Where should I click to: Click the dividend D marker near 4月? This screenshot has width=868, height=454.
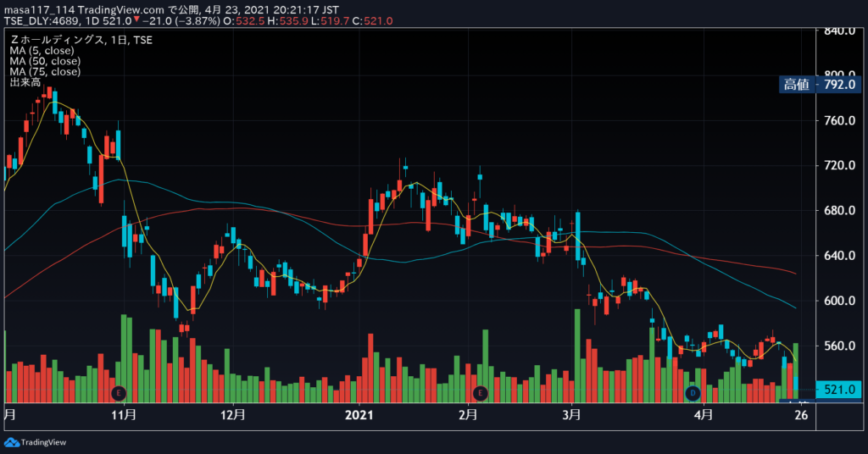693,393
